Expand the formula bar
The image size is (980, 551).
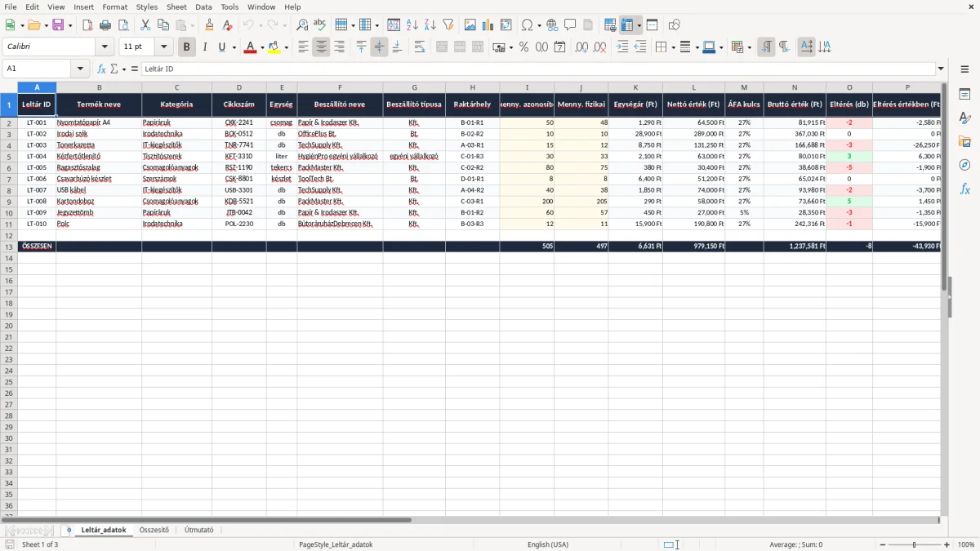(941, 69)
